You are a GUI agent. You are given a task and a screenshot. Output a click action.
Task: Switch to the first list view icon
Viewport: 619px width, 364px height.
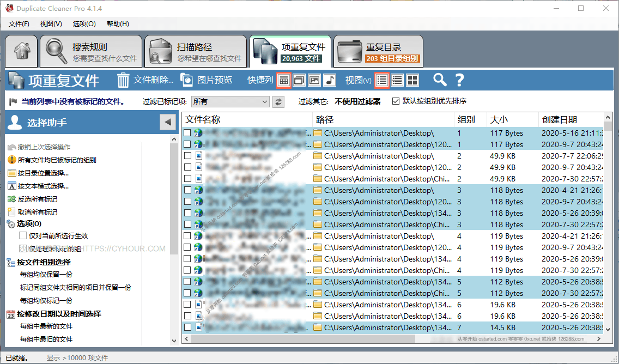382,81
